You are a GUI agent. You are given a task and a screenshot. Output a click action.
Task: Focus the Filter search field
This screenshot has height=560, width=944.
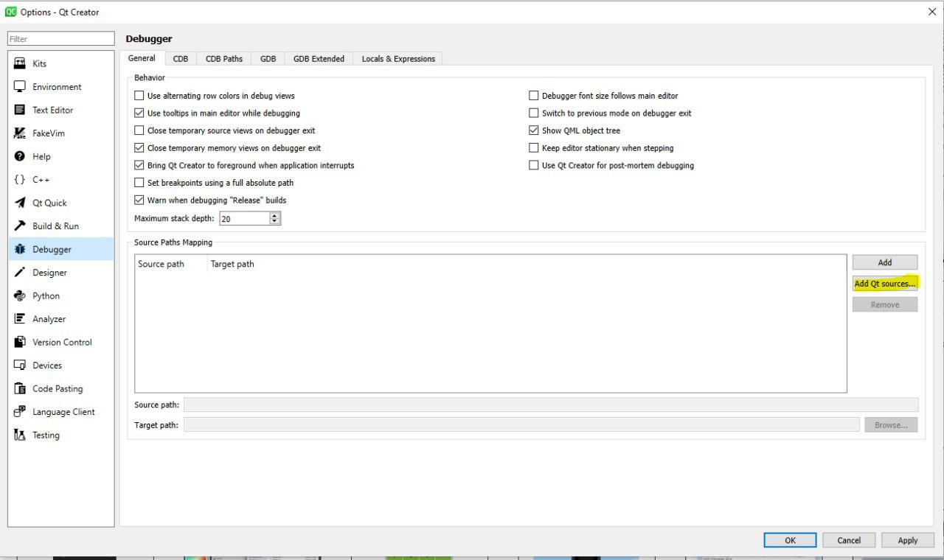[x=61, y=39]
